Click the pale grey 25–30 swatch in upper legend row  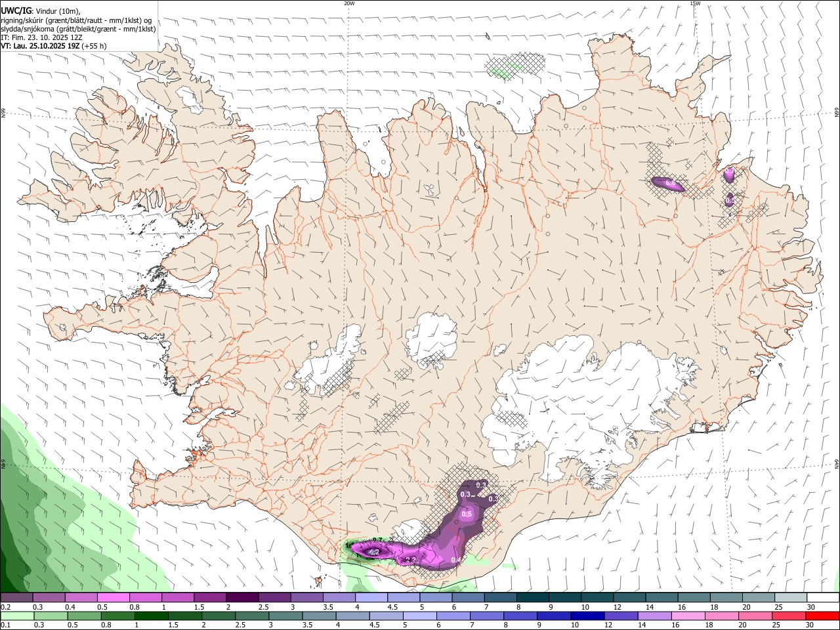[790, 597]
